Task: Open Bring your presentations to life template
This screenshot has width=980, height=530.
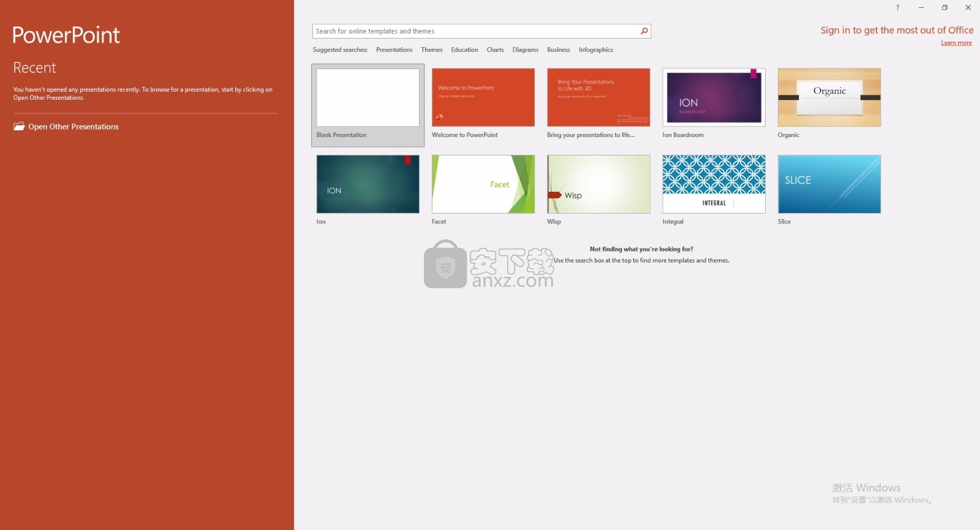Action: (598, 97)
